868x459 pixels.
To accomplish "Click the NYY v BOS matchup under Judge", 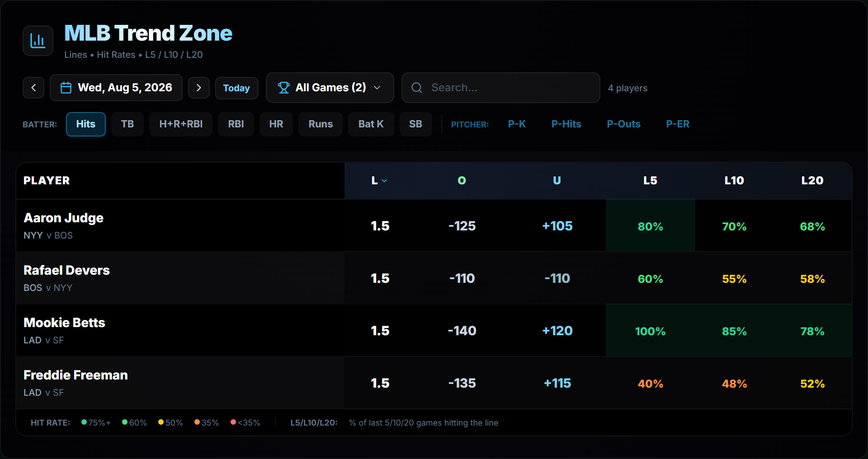I will [48, 235].
